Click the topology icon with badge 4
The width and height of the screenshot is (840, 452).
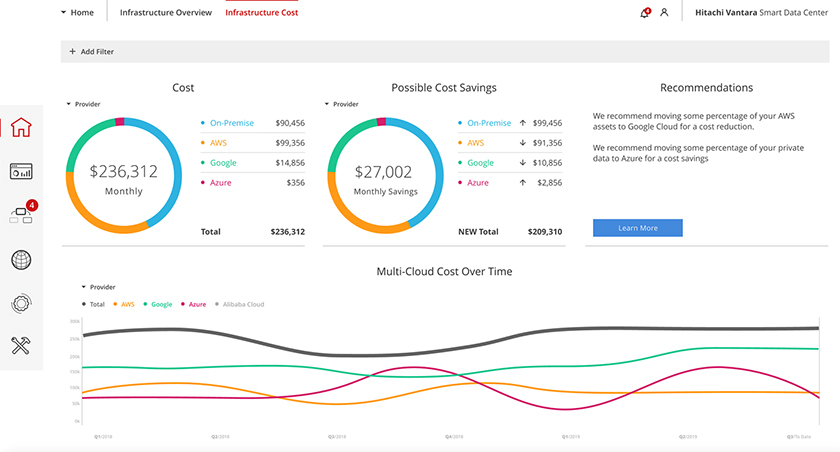[x=21, y=214]
